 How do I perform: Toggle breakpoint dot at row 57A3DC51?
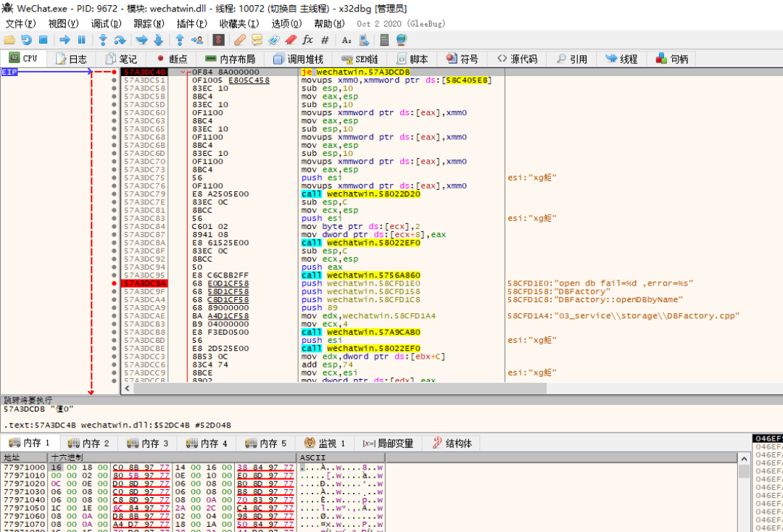tap(115, 80)
